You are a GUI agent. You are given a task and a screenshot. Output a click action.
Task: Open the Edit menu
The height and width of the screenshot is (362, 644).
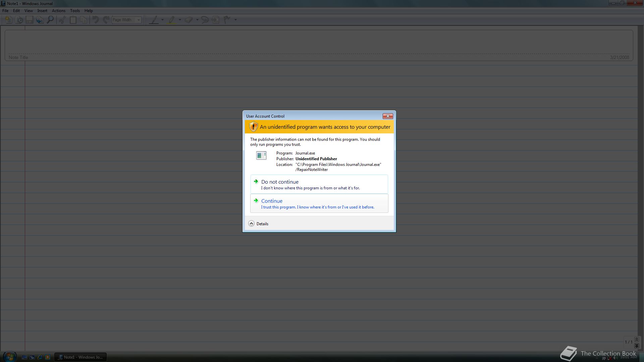click(x=16, y=11)
